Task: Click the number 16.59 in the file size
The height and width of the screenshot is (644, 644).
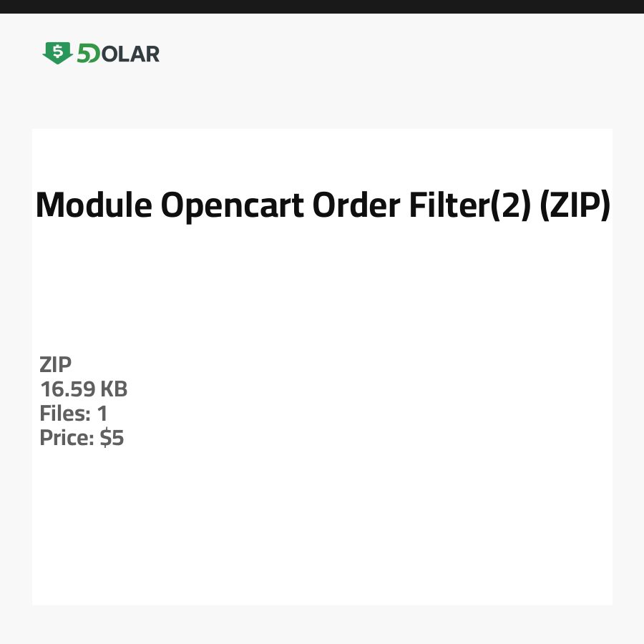Action: (68, 389)
